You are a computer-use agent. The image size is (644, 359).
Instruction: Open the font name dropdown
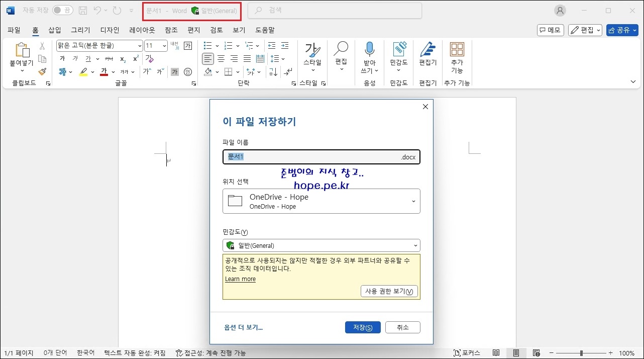tap(140, 46)
